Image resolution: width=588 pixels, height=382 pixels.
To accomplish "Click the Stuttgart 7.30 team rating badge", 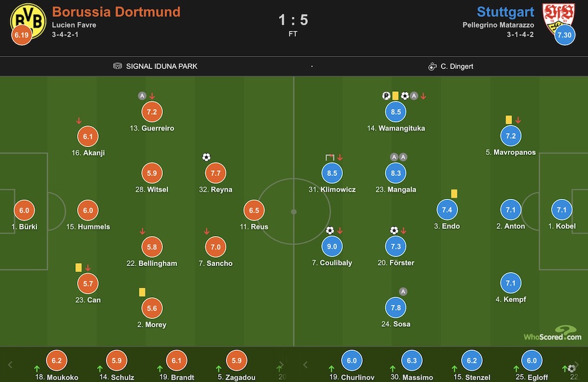I will click(x=564, y=35).
